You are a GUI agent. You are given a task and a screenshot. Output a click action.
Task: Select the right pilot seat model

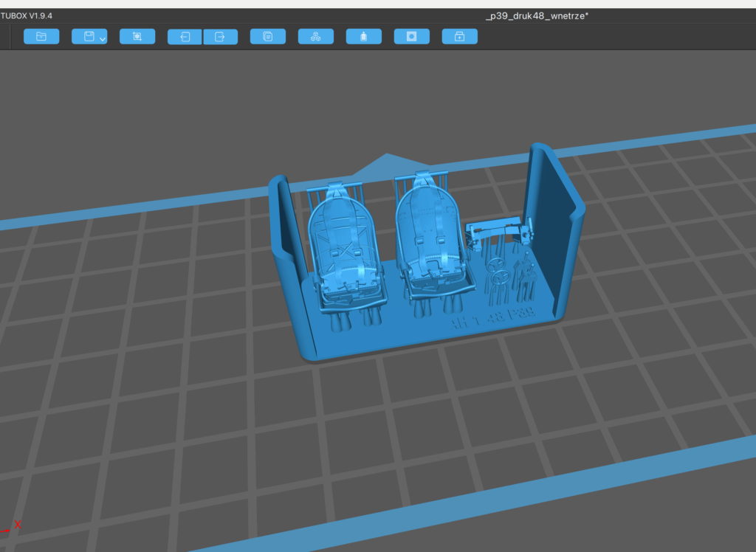[x=431, y=241]
